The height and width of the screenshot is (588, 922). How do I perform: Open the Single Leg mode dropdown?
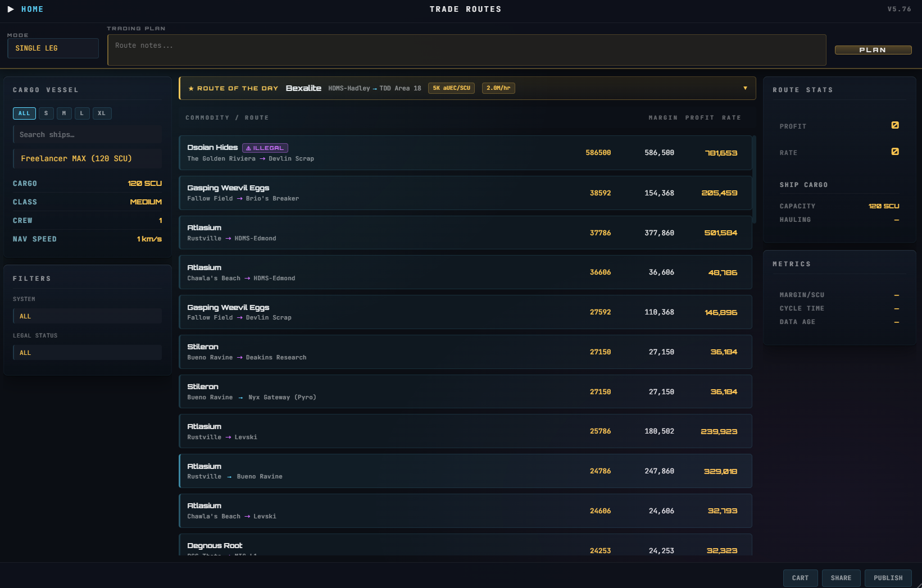click(53, 48)
